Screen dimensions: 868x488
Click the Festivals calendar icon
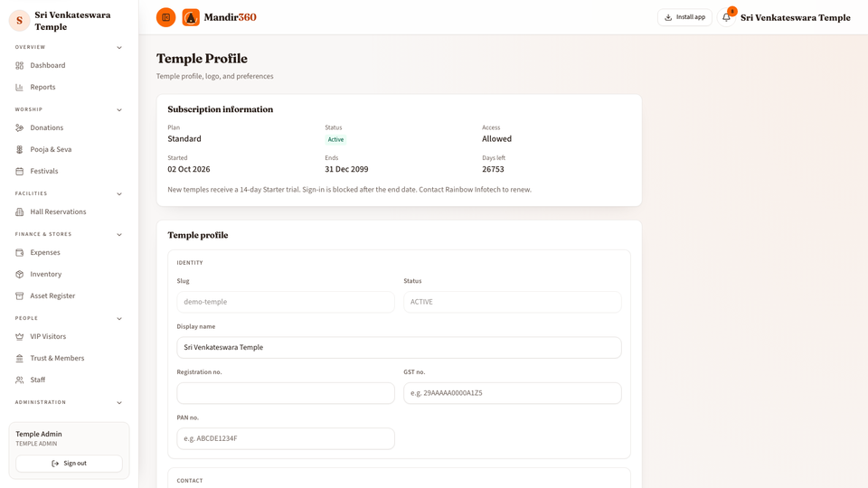[x=19, y=171]
